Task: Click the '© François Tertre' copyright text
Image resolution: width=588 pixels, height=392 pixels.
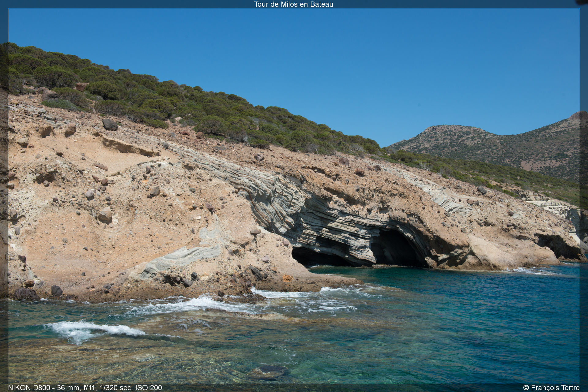Action: [x=551, y=388]
